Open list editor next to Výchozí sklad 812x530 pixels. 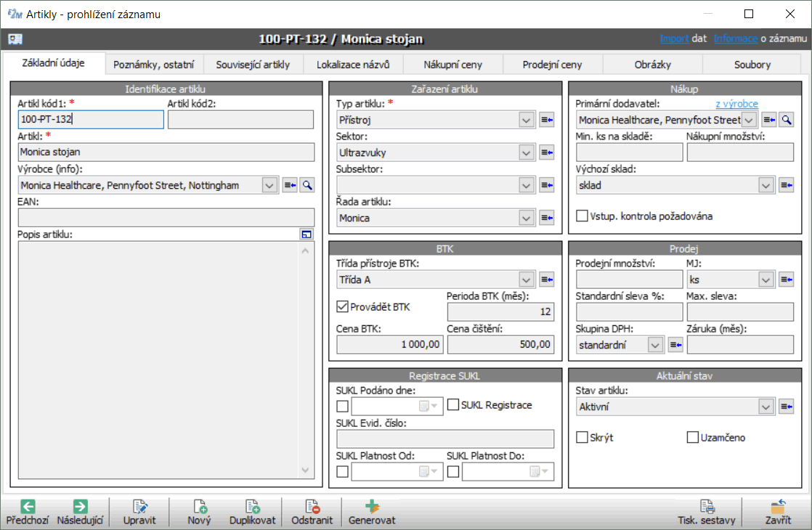[787, 185]
